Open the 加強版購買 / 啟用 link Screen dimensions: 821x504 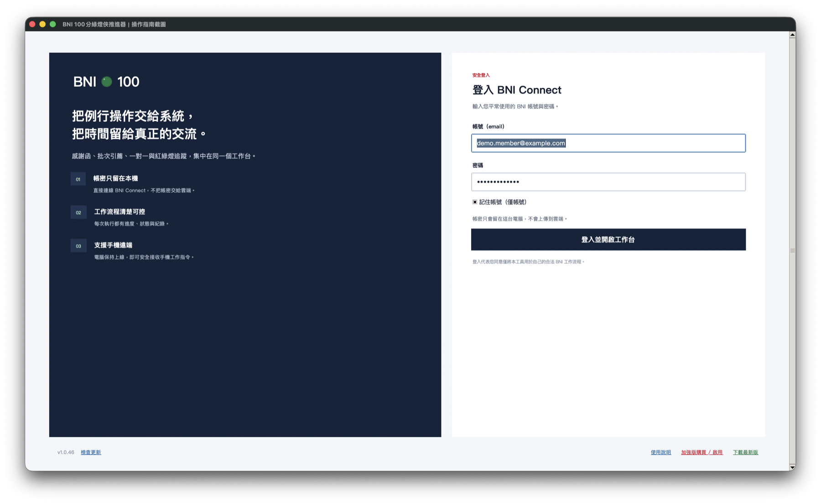[701, 452]
